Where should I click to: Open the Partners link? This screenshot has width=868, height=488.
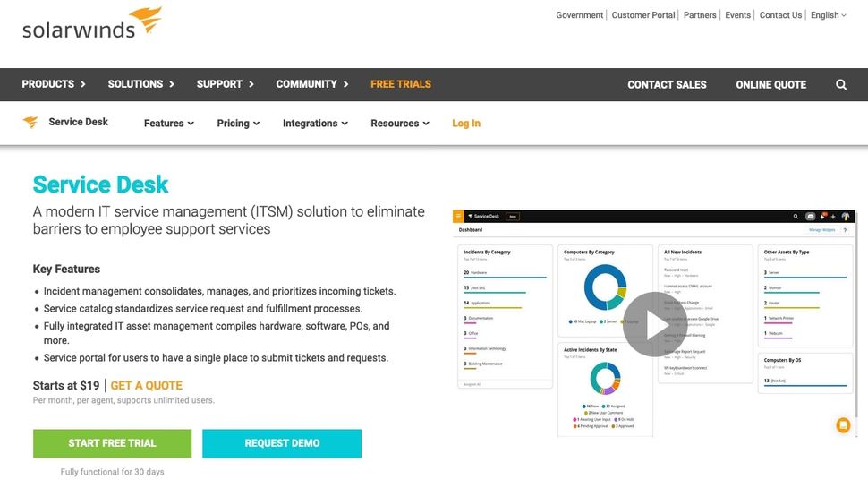700,15
